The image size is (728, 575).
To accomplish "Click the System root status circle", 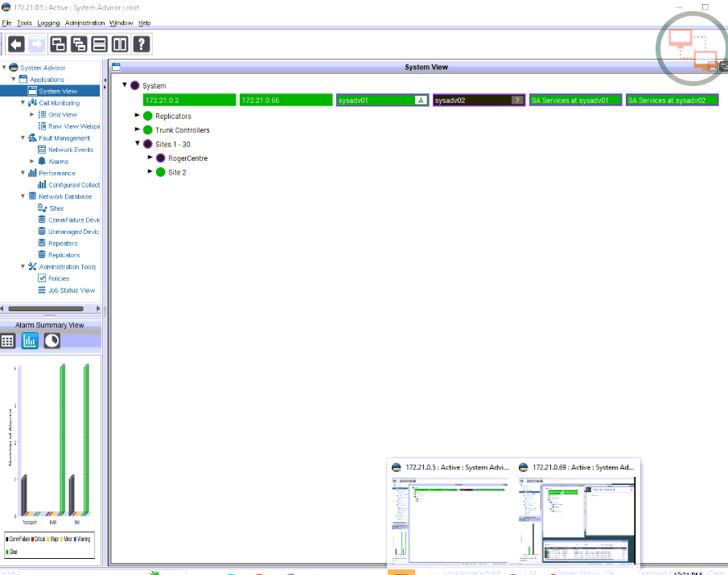I will pyautogui.click(x=134, y=85).
